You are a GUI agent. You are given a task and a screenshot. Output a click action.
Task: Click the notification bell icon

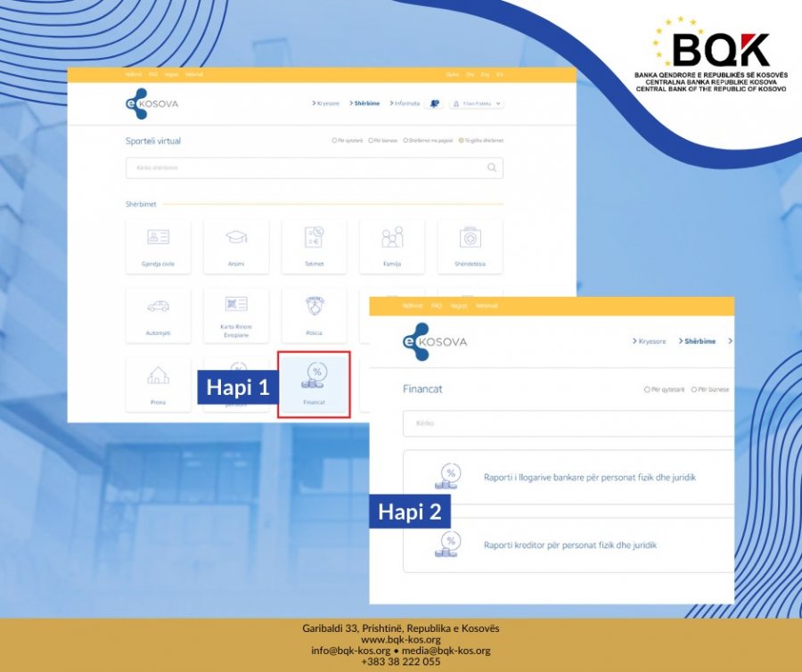[434, 103]
